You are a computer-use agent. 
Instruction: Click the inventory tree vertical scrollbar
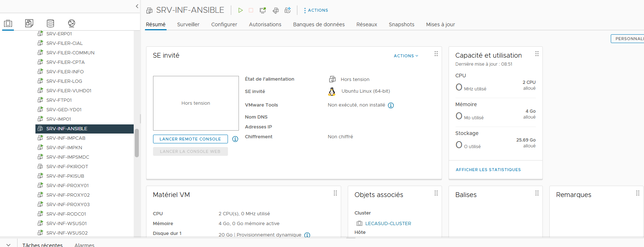coord(137,143)
